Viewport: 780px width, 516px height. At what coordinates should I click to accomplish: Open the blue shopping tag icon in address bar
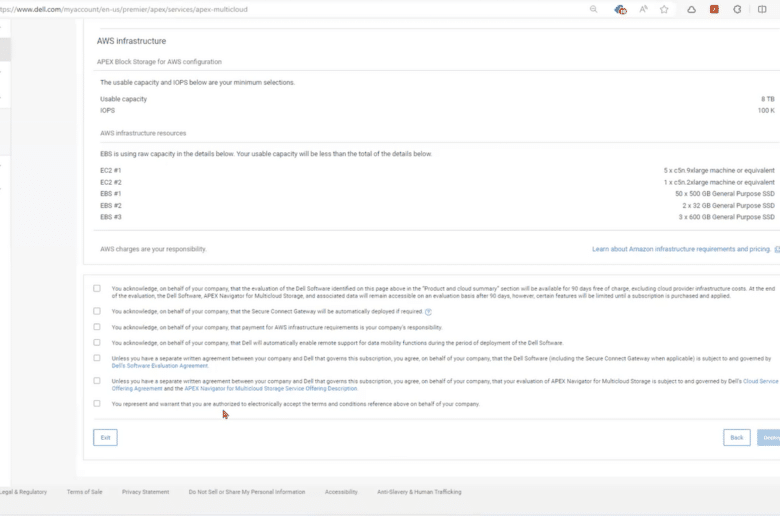click(x=620, y=9)
